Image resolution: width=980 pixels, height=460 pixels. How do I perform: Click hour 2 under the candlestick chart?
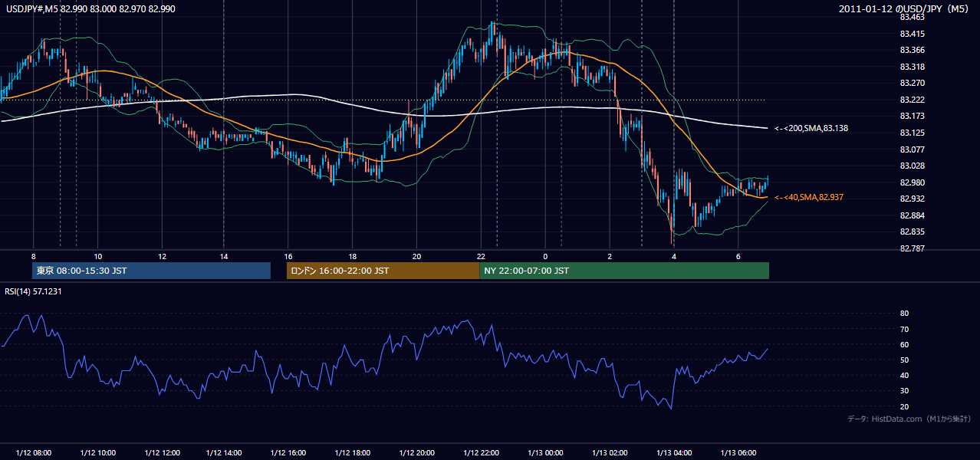point(610,256)
